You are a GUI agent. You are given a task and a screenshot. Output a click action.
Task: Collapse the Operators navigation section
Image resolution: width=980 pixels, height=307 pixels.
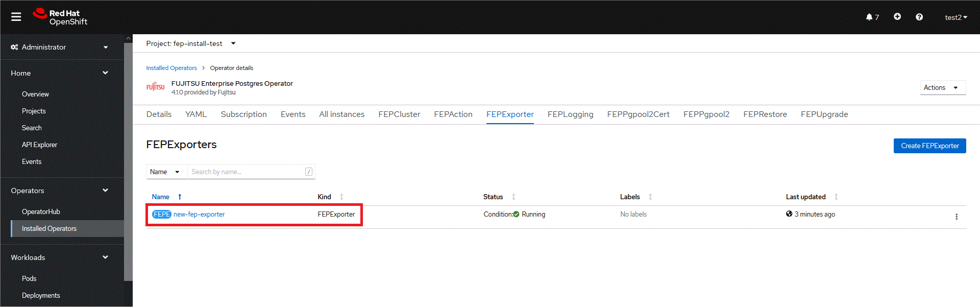[60, 191]
